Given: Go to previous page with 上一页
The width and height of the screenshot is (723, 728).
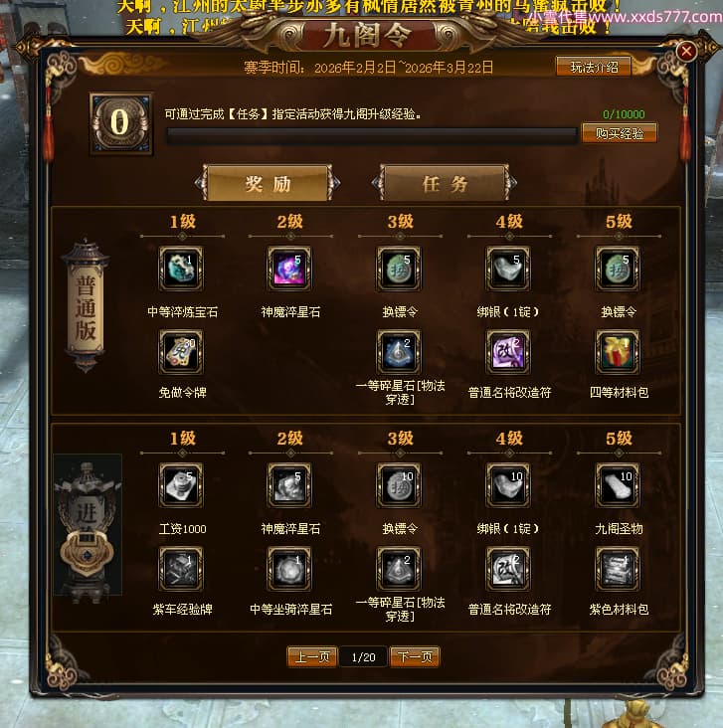Looking at the screenshot, I should [312, 657].
